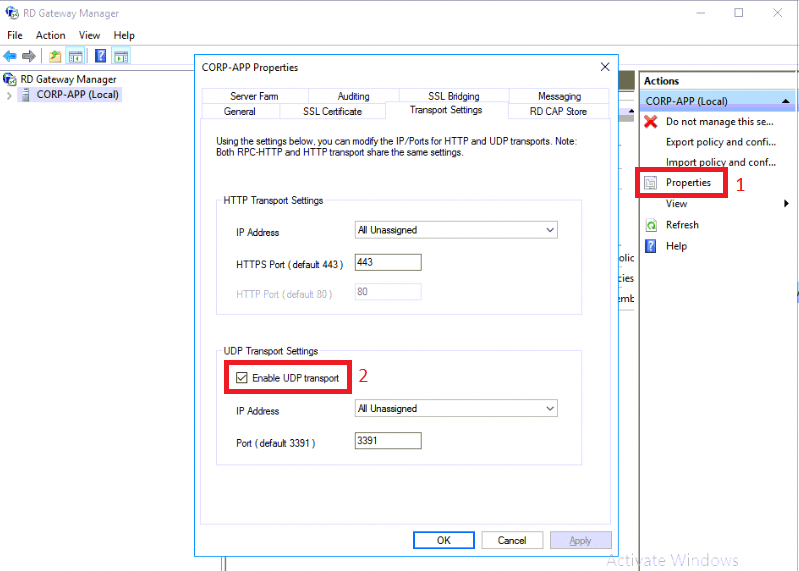Switch to the SSL Certificate tab
Screen dimensions: 799x571
[x=332, y=111]
